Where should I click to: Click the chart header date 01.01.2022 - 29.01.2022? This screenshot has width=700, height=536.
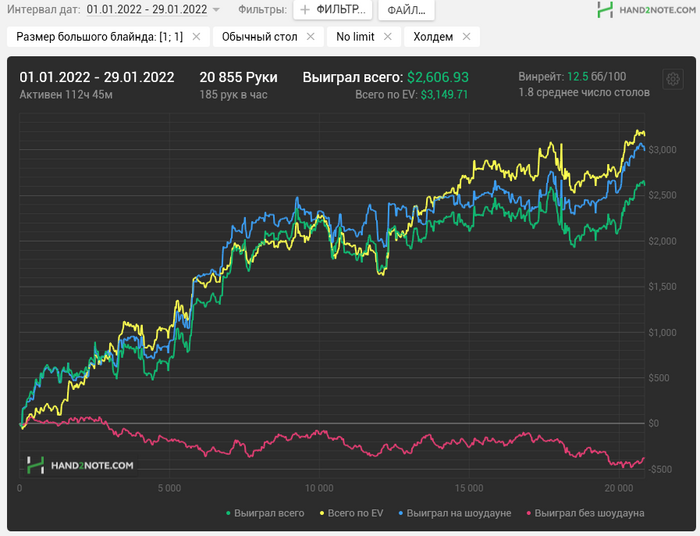pos(97,77)
